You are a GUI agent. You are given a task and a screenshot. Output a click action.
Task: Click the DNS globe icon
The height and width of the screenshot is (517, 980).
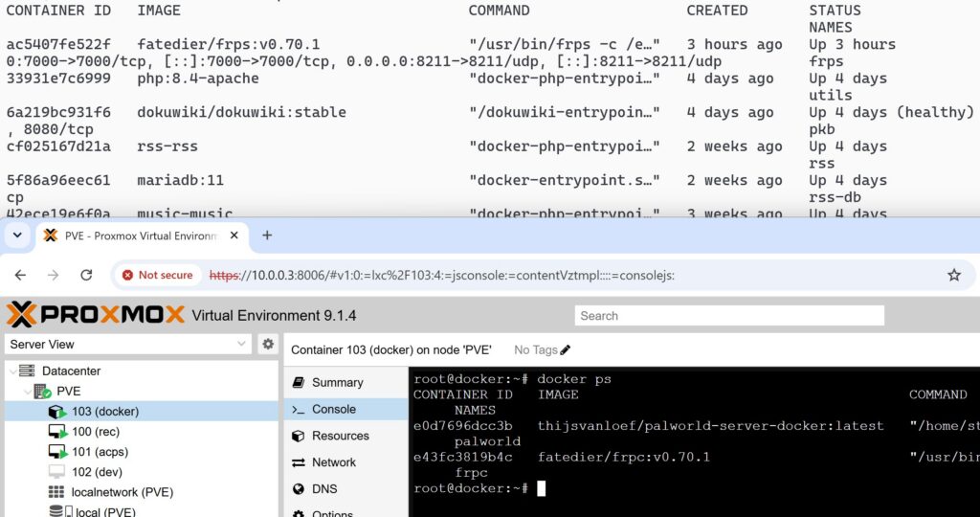[x=299, y=489]
